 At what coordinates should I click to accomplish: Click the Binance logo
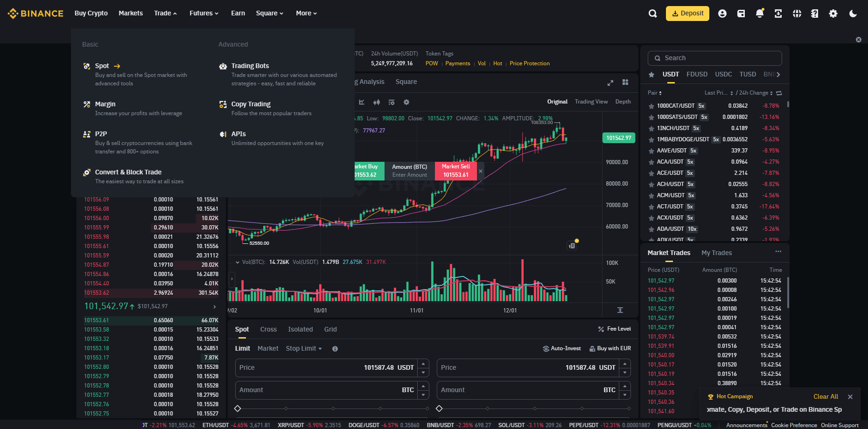[x=35, y=14]
